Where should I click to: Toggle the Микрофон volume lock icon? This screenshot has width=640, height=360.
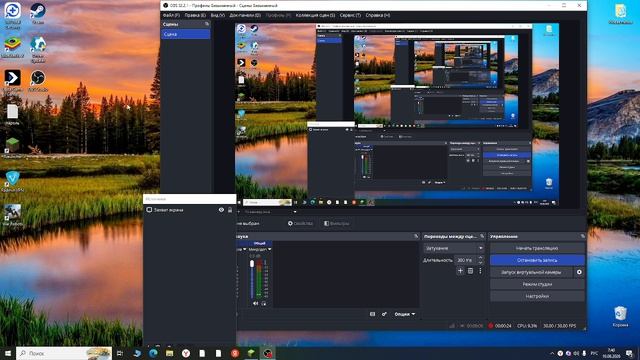264,303
